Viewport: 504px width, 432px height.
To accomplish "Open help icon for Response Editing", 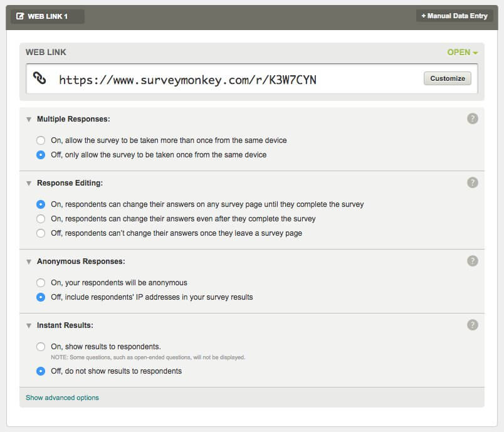I will tap(472, 182).
